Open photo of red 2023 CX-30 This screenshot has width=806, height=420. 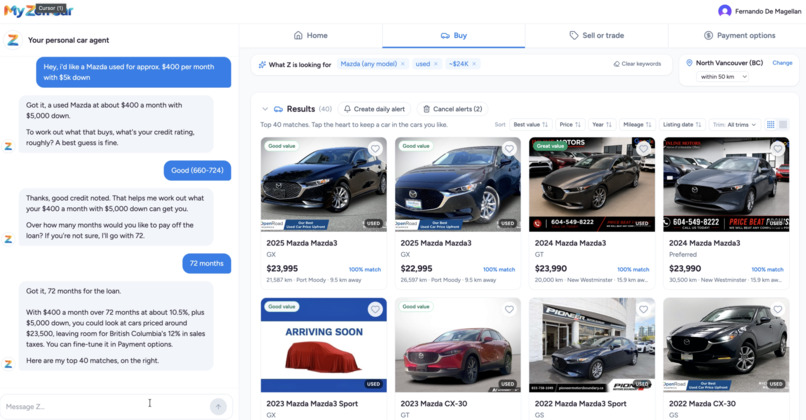(457, 345)
